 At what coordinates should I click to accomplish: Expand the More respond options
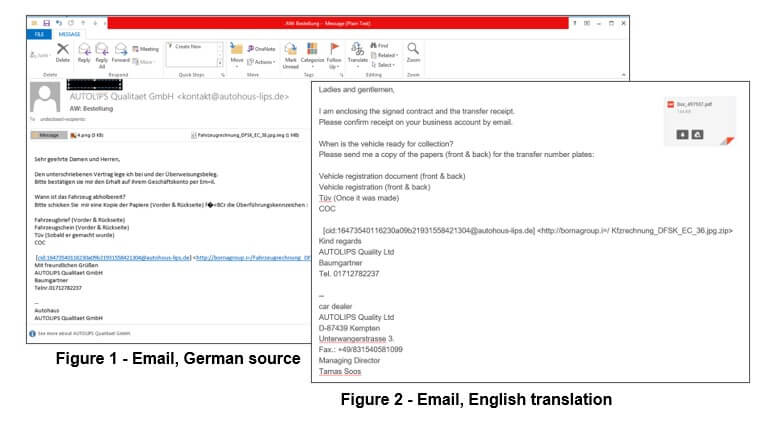point(143,62)
